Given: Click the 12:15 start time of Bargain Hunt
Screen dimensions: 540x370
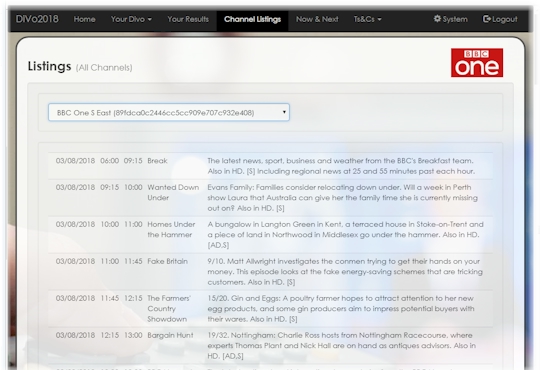Looking at the screenshot, I should pyautogui.click(x=110, y=336).
